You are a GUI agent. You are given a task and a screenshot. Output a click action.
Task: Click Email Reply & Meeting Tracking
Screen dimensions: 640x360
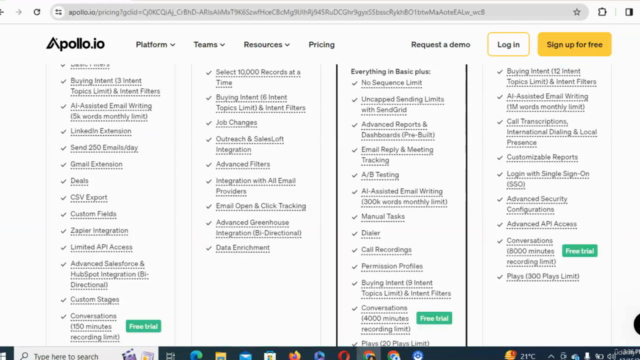[x=397, y=155]
